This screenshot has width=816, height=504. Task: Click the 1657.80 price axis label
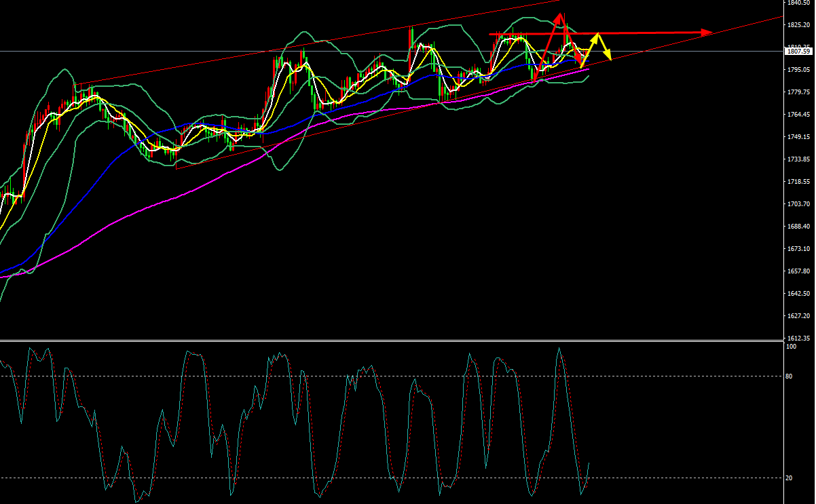798,271
